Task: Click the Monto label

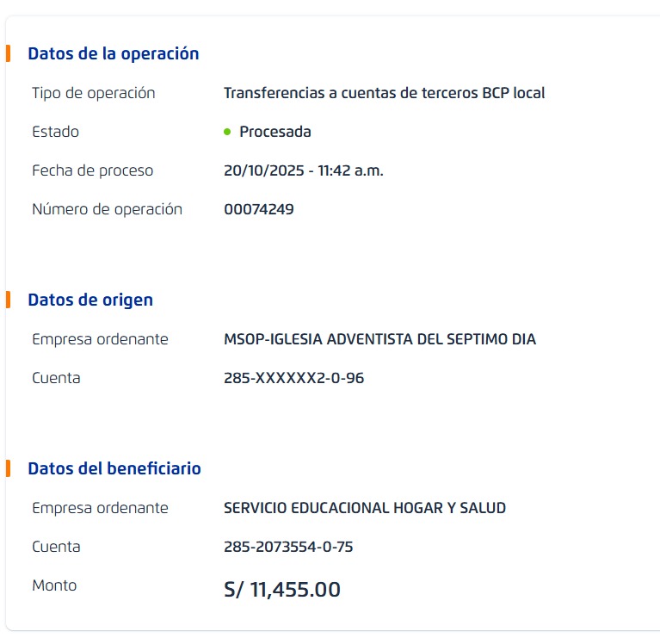Action: pyautogui.click(x=54, y=585)
